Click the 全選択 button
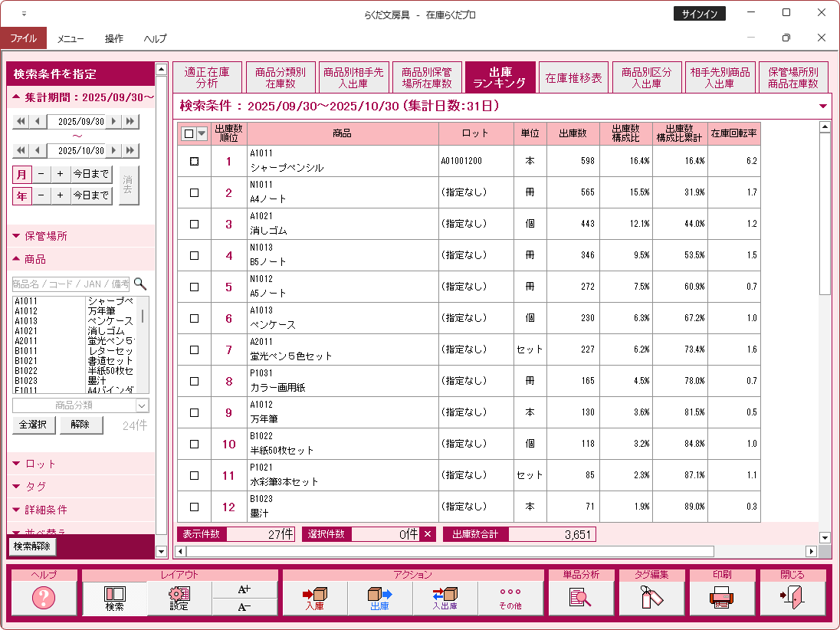The width and height of the screenshot is (840, 630). [x=34, y=425]
